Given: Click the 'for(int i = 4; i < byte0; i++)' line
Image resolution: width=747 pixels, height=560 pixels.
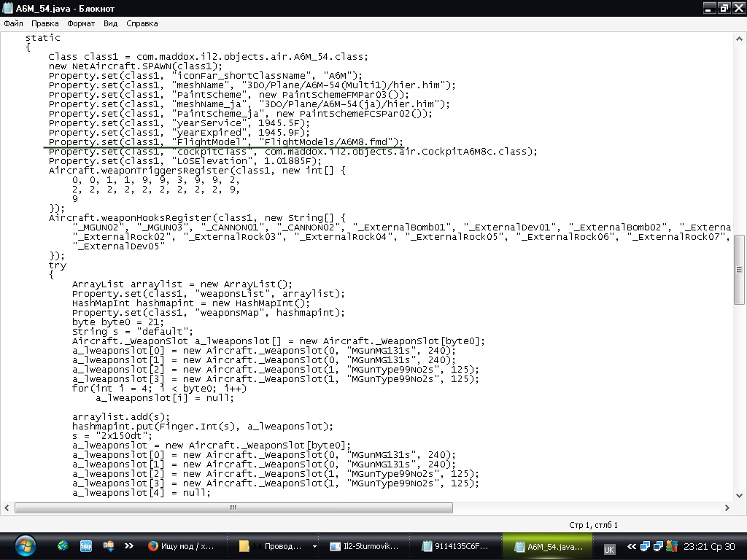Looking at the screenshot, I should 160,389.
